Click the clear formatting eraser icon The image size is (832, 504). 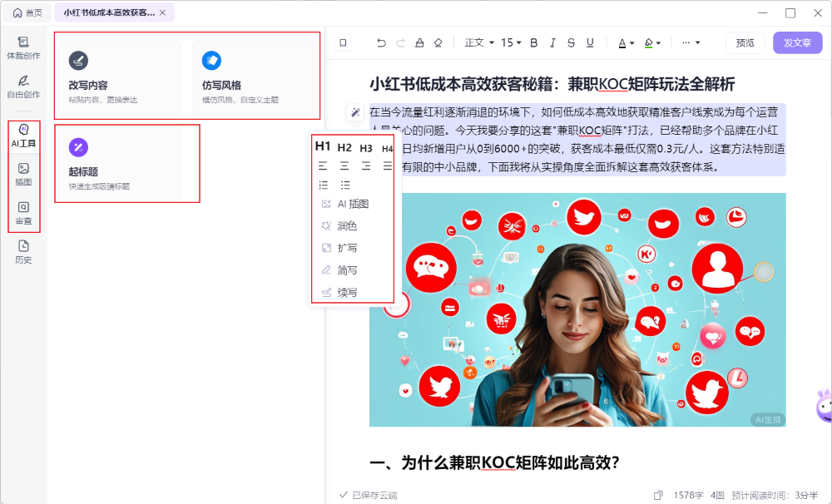438,43
